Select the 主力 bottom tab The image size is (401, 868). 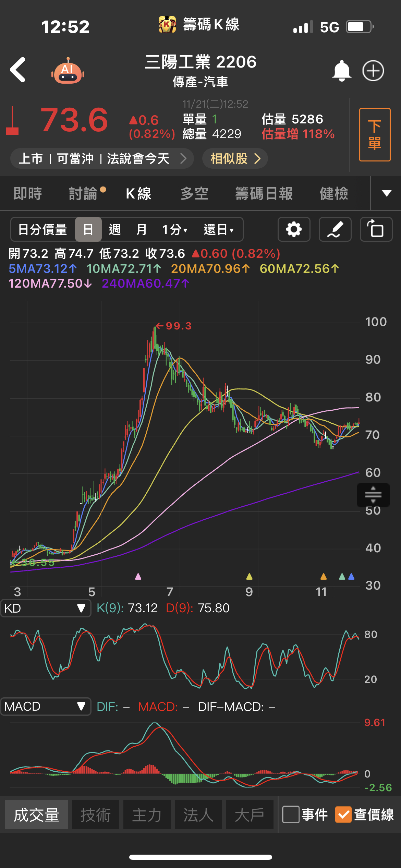coord(147,815)
